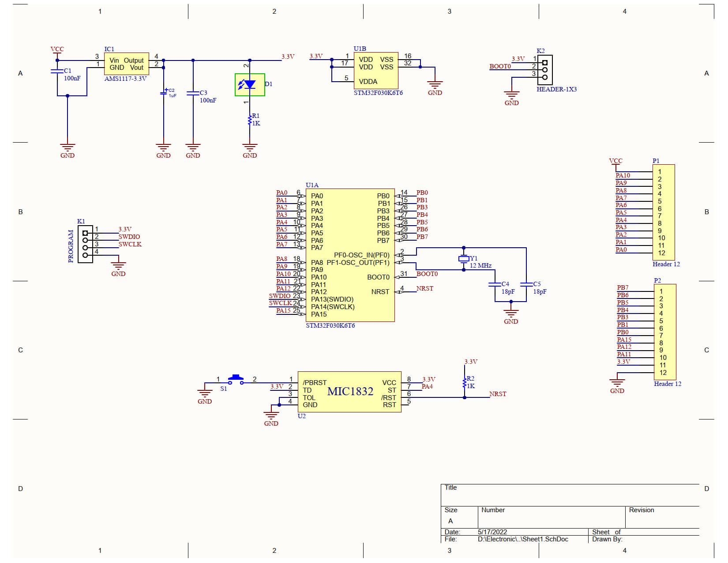Click Header 12 label under P2
Viewport: 728px width, 563px height.
pyautogui.click(x=668, y=384)
